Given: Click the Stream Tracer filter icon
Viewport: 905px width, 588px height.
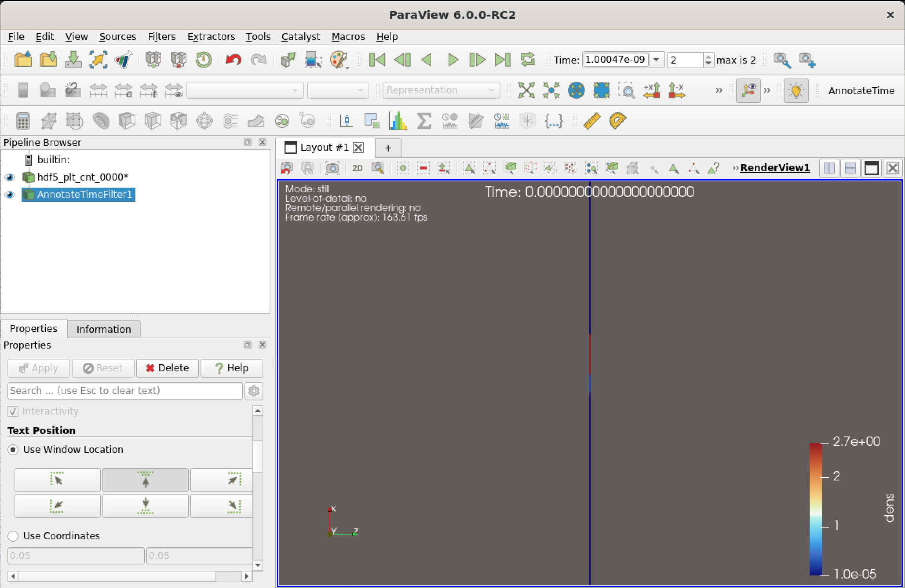Looking at the screenshot, I should click(230, 121).
